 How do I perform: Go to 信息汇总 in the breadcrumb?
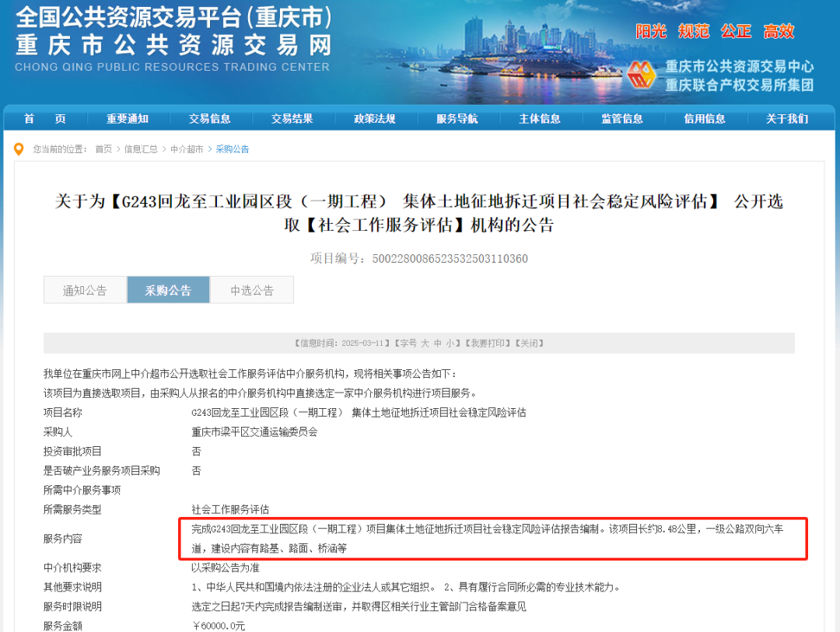[141, 149]
